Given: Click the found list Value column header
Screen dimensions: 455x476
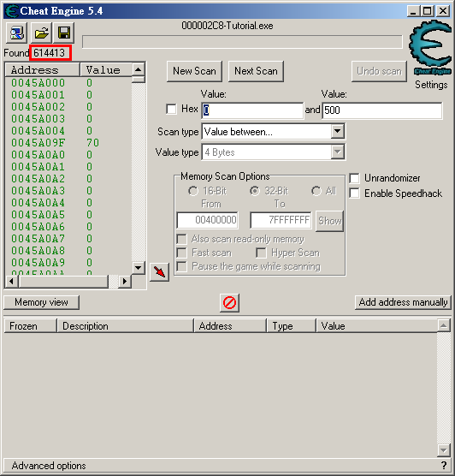Looking at the screenshot, I should click(106, 70).
